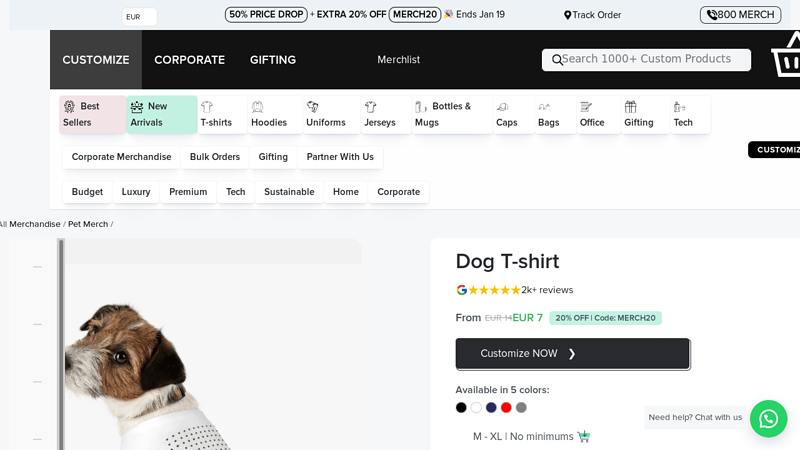Select the Premium filter chip
Screen dimensions: 800x450
188,192
